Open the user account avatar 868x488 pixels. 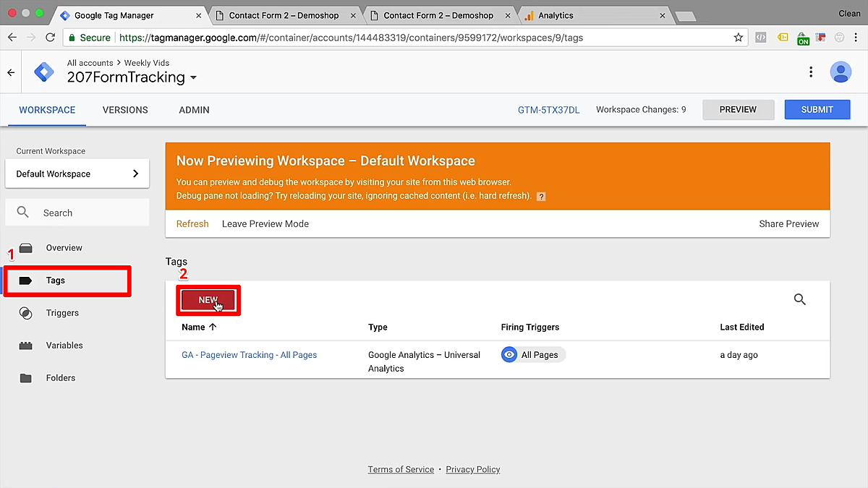pyautogui.click(x=841, y=72)
